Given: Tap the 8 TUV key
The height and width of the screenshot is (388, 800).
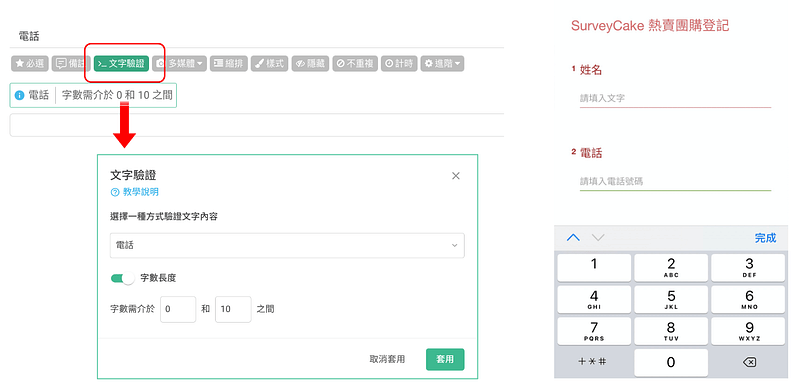Looking at the screenshot, I should pos(671,331).
